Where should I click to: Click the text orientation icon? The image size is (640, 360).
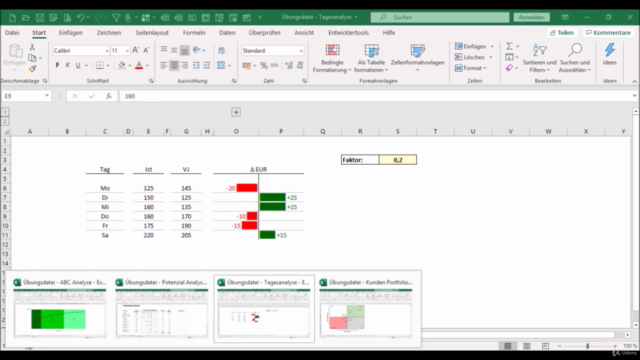pos(197,50)
